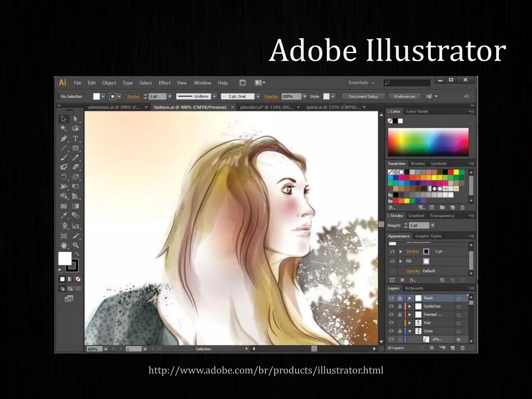Open the Effect menu
Image resolution: width=532 pixels, height=399 pixels.
click(x=164, y=83)
